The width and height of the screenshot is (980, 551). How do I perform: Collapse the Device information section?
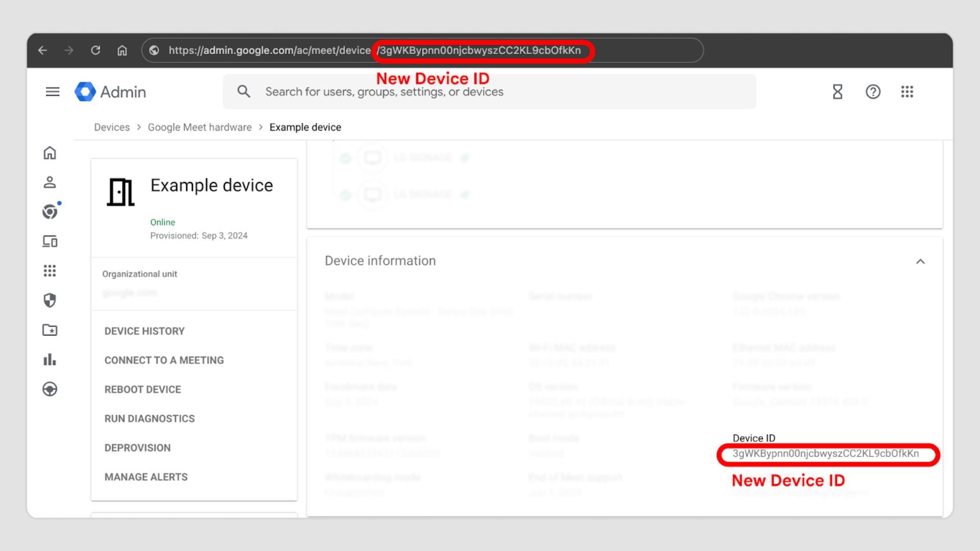pos(920,262)
